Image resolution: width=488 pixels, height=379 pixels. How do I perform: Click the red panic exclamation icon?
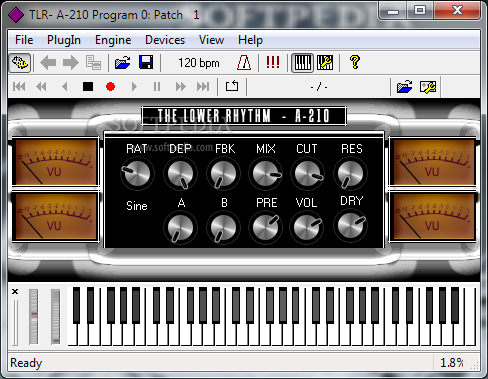click(273, 62)
